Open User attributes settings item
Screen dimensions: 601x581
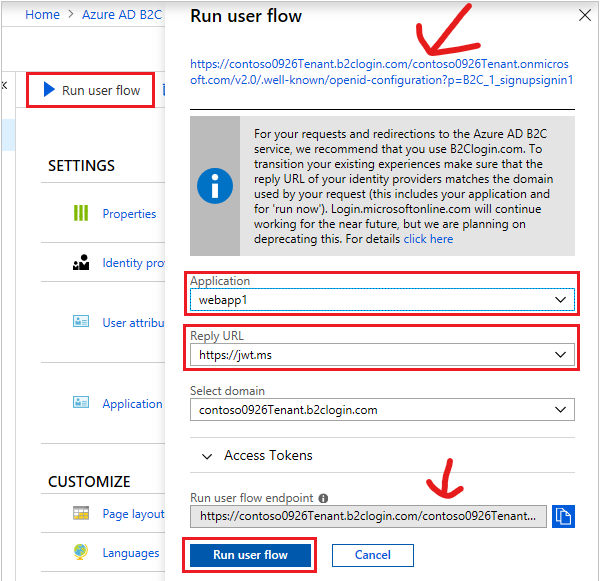point(133,323)
